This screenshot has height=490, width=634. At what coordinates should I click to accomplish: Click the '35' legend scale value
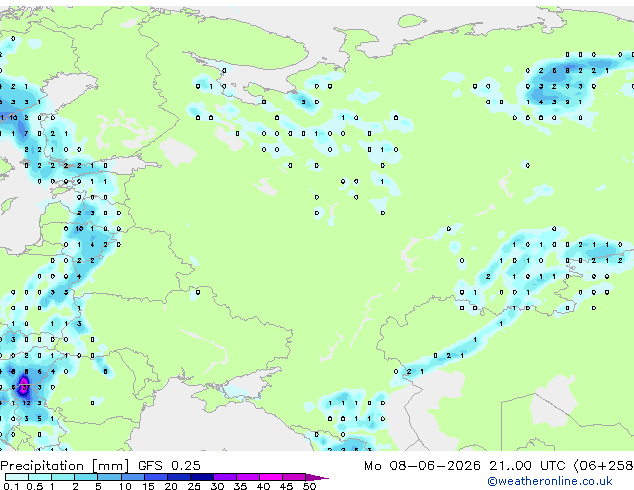coord(240,486)
